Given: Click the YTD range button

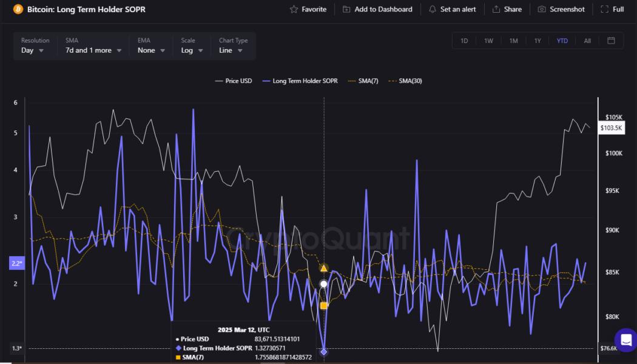Looking at the screenshot, I should (562, 40).
